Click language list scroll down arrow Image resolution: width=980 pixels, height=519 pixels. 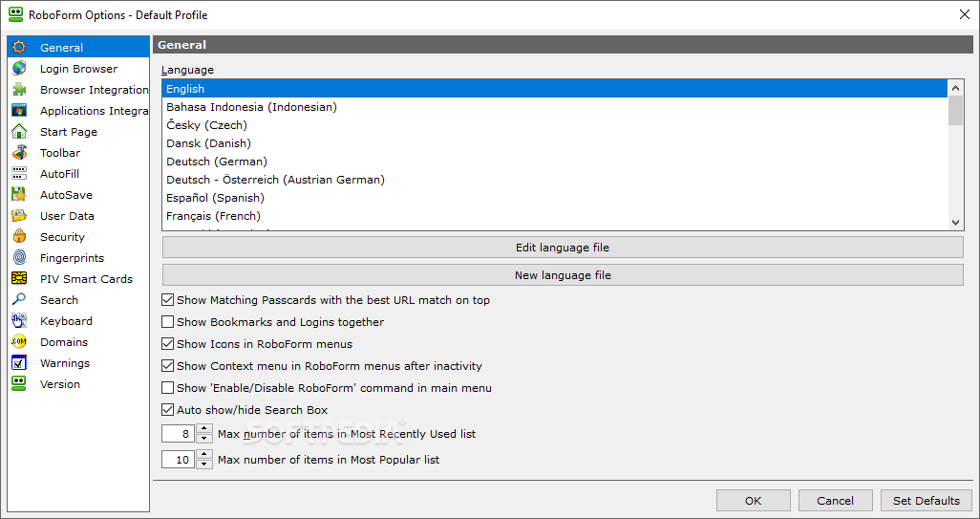click(955, 222)
